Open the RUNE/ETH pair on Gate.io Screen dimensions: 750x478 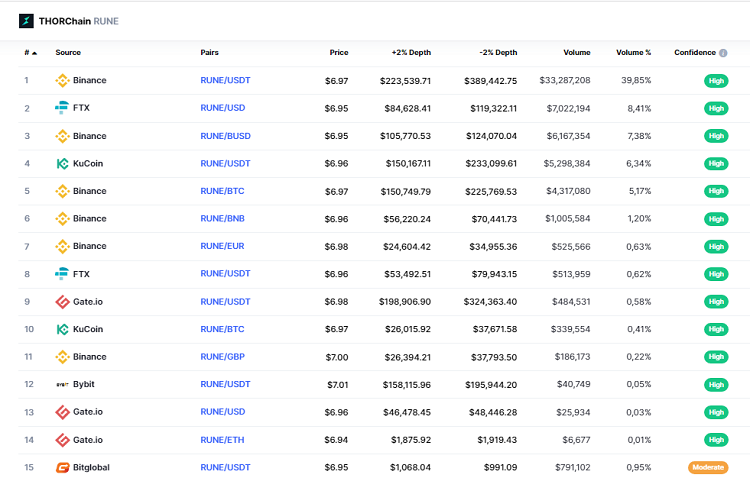[223, 439]
